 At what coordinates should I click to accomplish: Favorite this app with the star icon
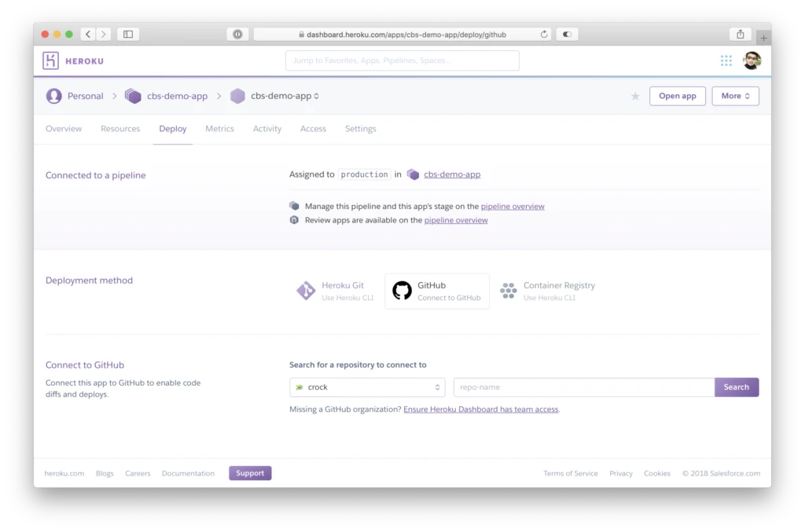(x=635, y=96)
